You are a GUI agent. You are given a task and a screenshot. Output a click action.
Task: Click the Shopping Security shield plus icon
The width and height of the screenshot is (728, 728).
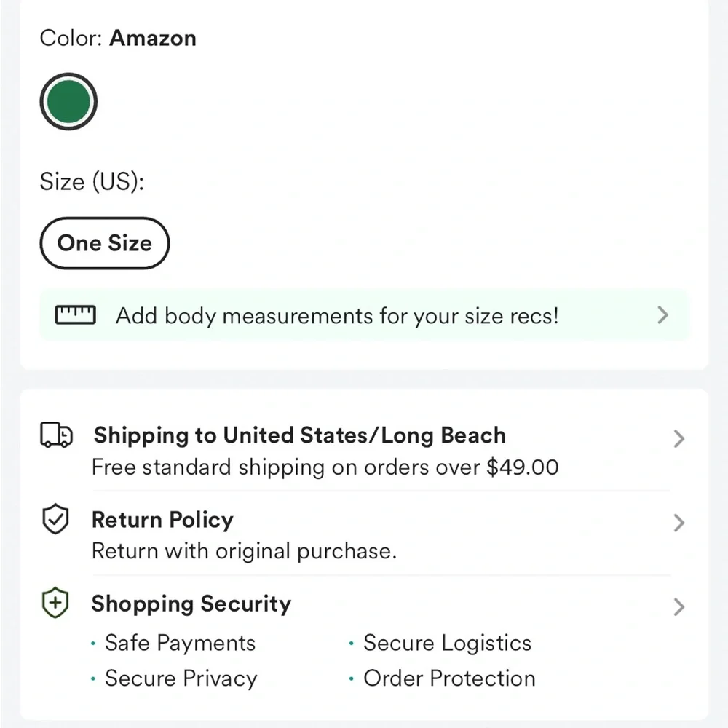55,603
